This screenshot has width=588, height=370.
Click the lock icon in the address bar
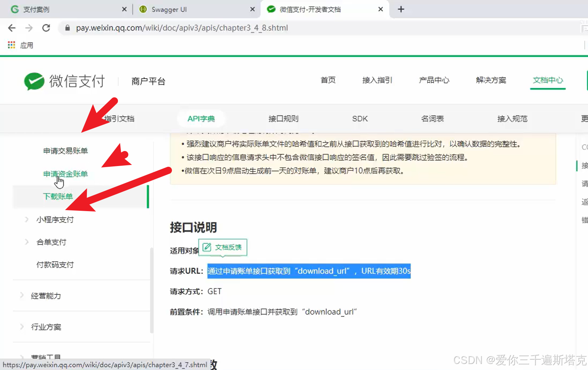67,28
